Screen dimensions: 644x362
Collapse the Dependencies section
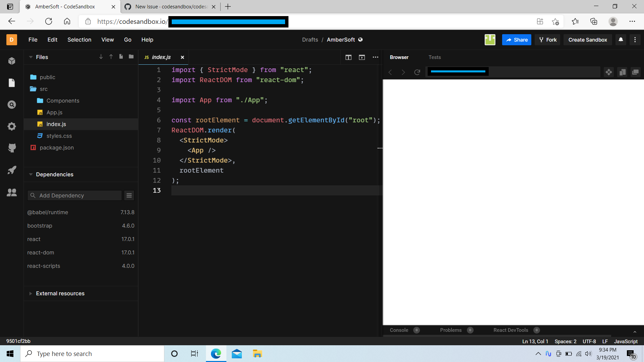pyautogui.click(x=31, y=174)
